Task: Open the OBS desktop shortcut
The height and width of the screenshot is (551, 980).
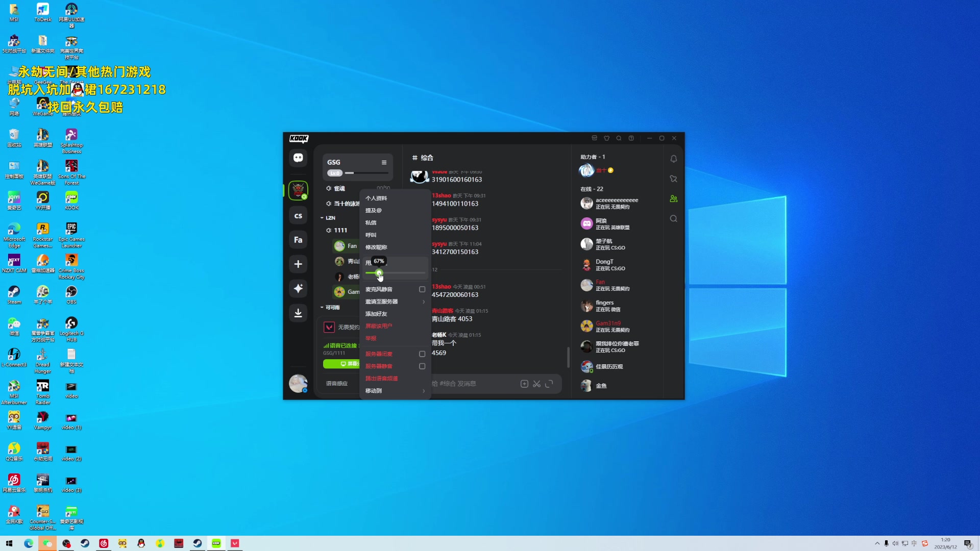Action: click(71, 295)
